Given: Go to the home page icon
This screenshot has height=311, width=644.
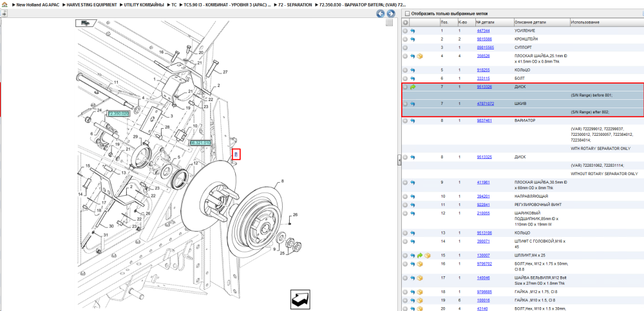Looking at the screenshot, I should point(5,4).
